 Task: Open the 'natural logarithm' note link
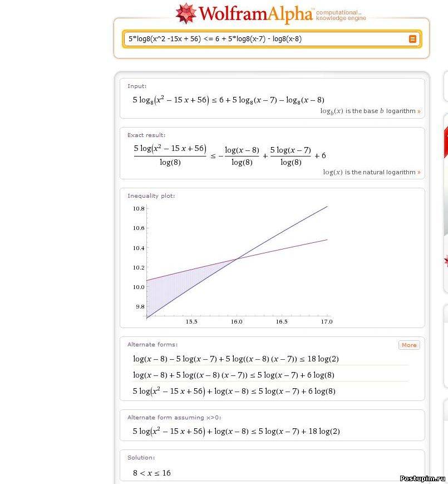372,173
